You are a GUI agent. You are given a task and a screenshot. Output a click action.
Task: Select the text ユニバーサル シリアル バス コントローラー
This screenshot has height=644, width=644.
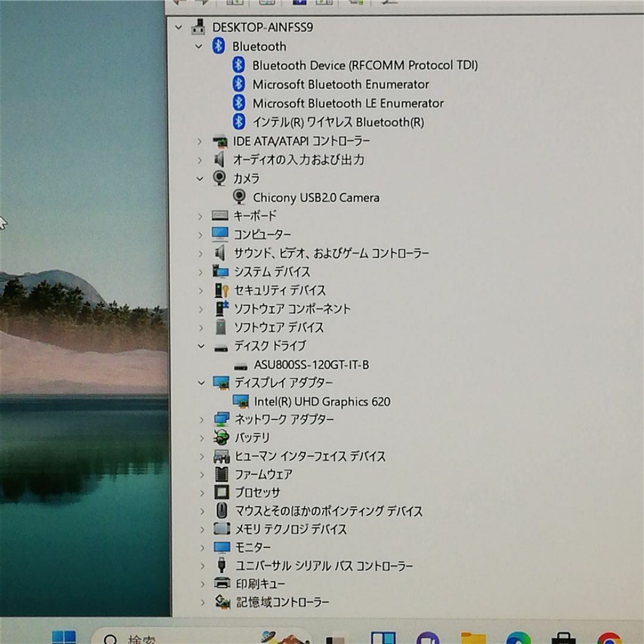pos(324,565)
